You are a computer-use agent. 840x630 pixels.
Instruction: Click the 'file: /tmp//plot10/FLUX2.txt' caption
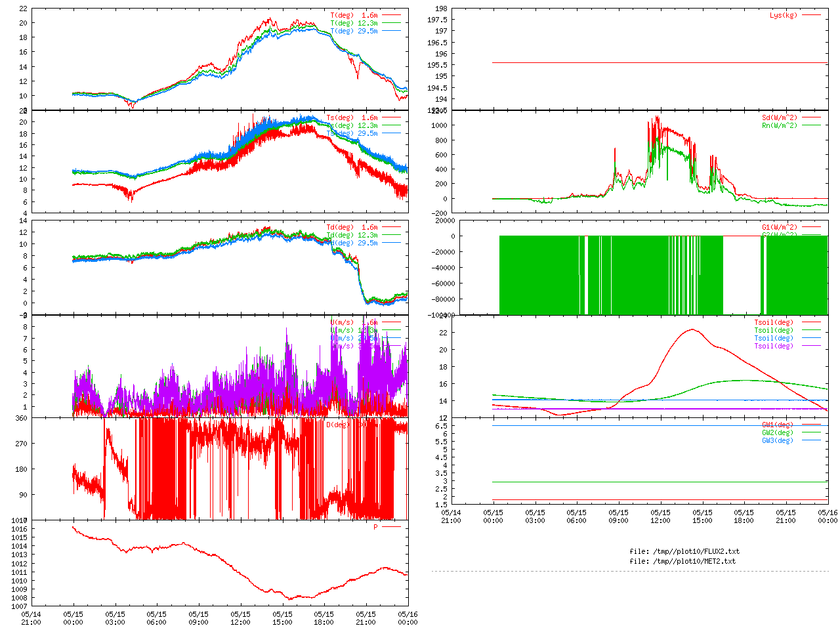click(x=684, y=551)
